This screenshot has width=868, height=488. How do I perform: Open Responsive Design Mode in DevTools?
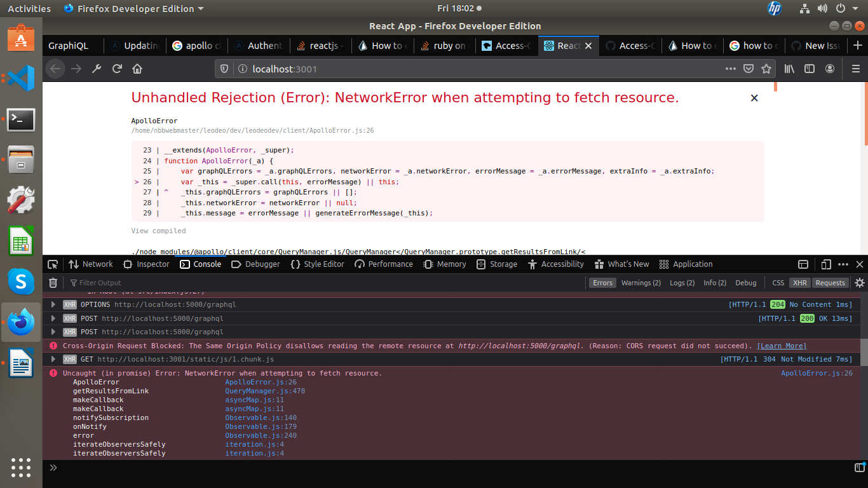(x=827, y=264)
